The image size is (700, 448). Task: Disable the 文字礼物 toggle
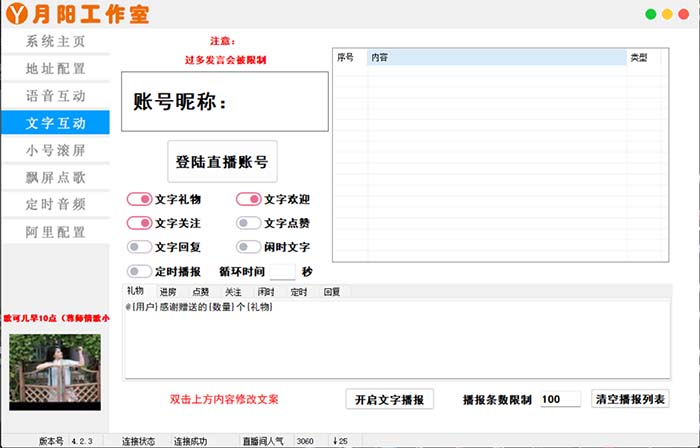point(139,199)
